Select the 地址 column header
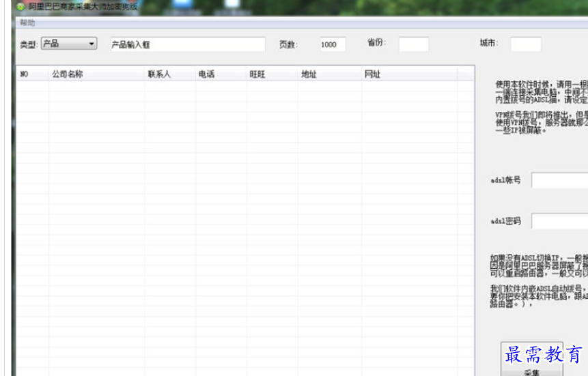The height and width of the screenshot is (376, 588). pyautogui.click(x=330, y=74)
